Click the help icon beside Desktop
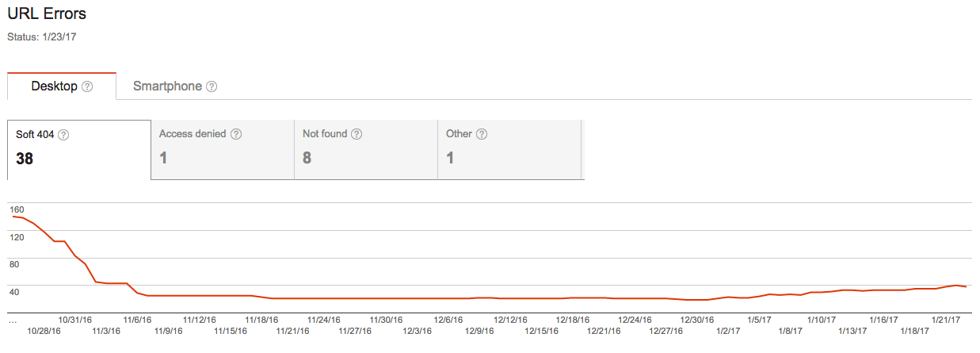The image size is (980, 353). point(87,86)
